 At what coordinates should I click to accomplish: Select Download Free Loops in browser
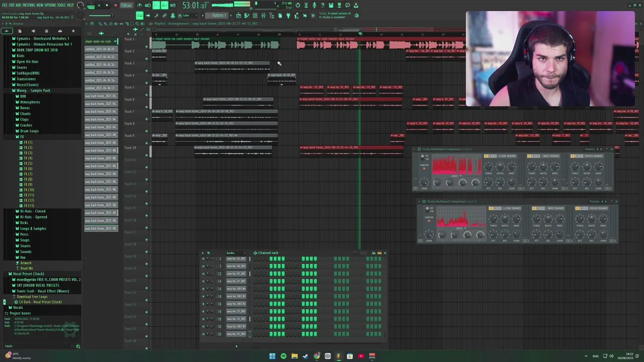click(x=32, y=297)
